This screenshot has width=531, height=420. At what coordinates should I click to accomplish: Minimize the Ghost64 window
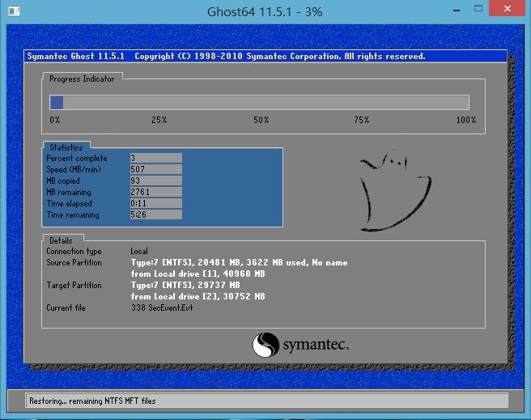458,10
